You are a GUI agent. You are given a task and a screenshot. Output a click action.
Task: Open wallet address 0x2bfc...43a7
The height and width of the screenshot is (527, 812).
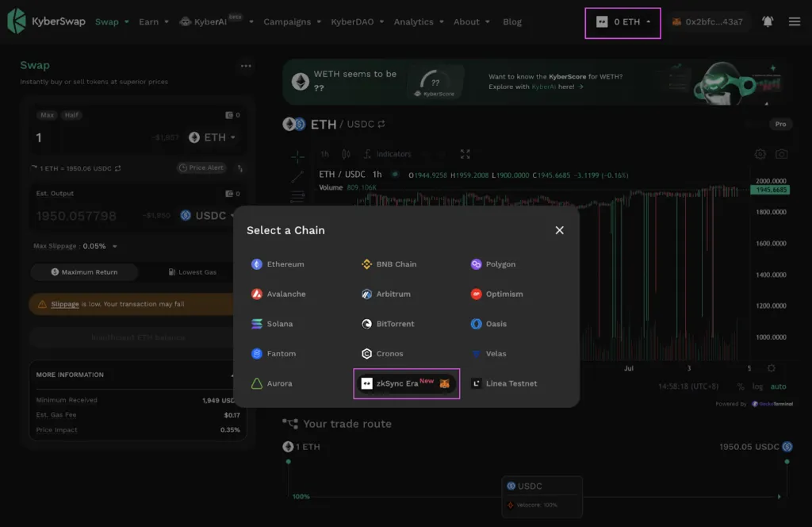coord(707,21)
